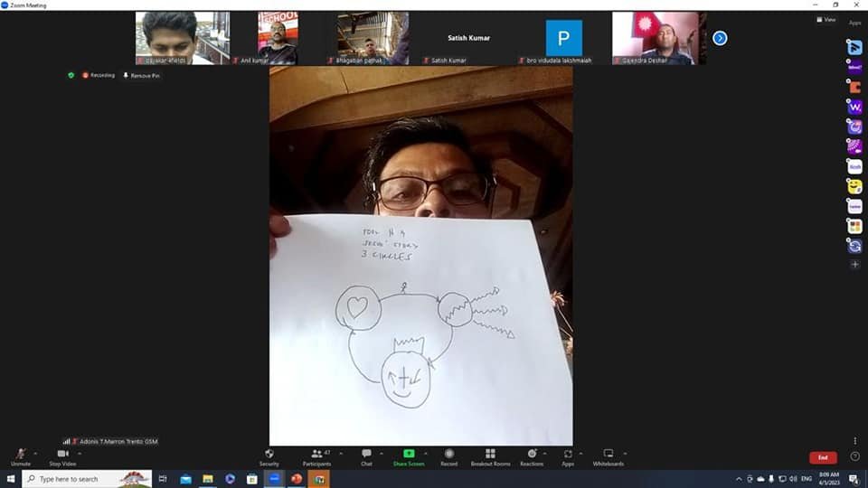The height and width of the screenshot is (488, 868).
Task: Click the red End meeting button
Action: click(x=823, y=457)
